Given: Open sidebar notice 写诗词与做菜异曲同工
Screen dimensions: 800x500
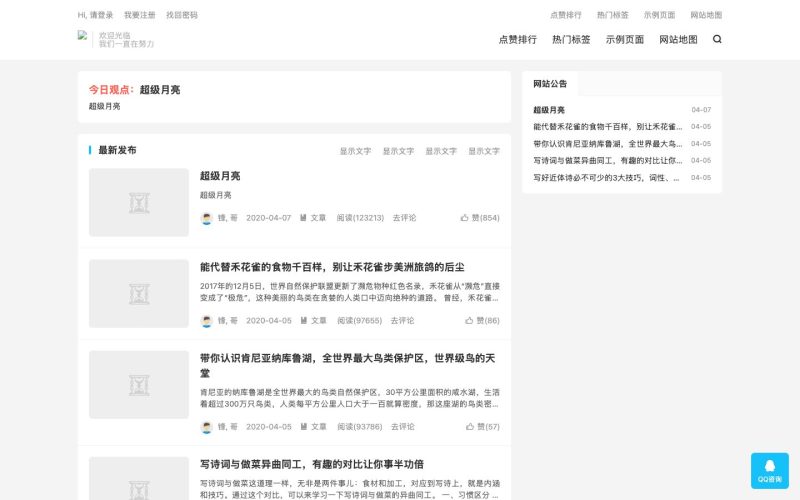Looking at the screenshot, I should [x=608, y=161].
